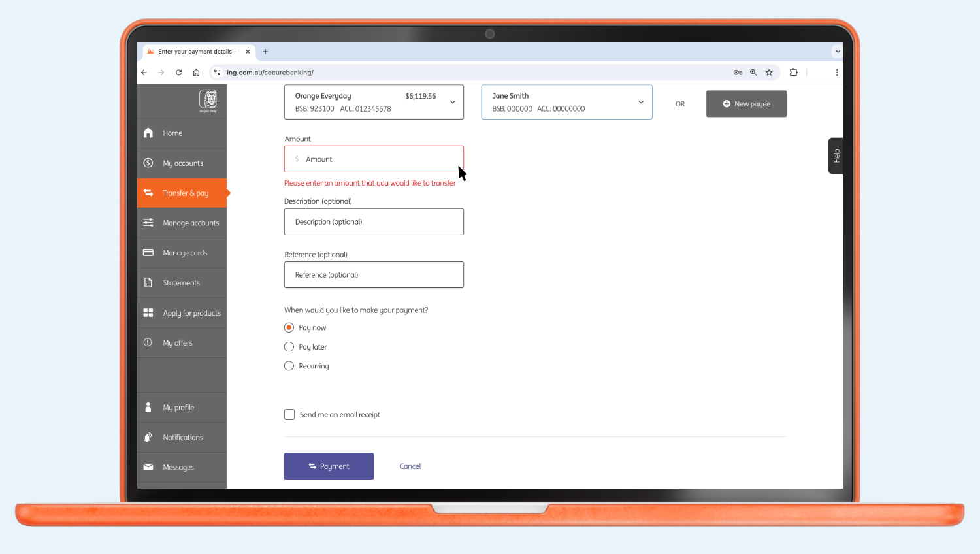Screen dimensions: 980x554
Task: Choose the Recurring payment option
Action: point(289,366)
